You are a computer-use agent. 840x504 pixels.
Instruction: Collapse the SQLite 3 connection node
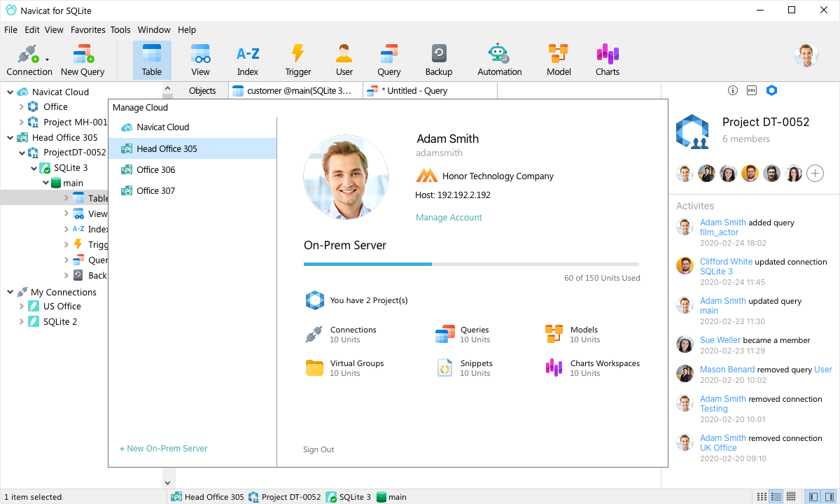tap(34, 168)
